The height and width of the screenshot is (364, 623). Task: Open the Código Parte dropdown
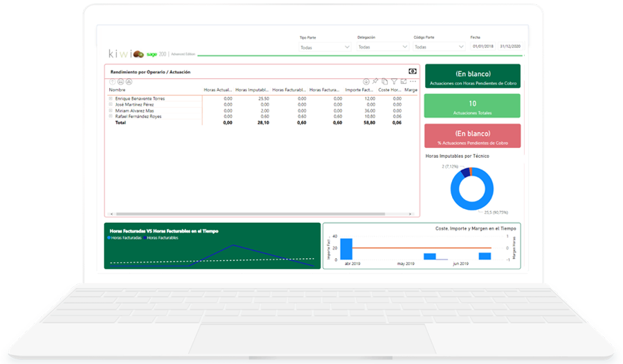coord(439,47)
